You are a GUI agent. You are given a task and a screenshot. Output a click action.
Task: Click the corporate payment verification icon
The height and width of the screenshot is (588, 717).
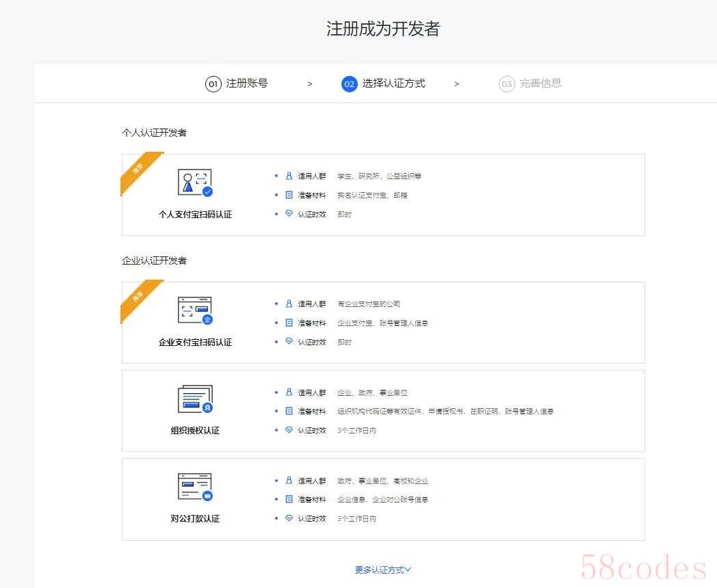pos(195,487)
